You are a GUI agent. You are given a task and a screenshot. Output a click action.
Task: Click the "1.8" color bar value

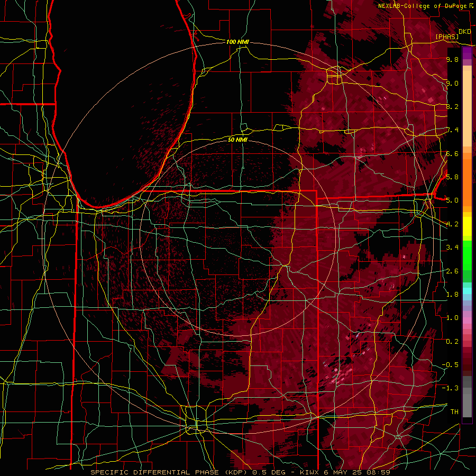(x=452, y=295)
